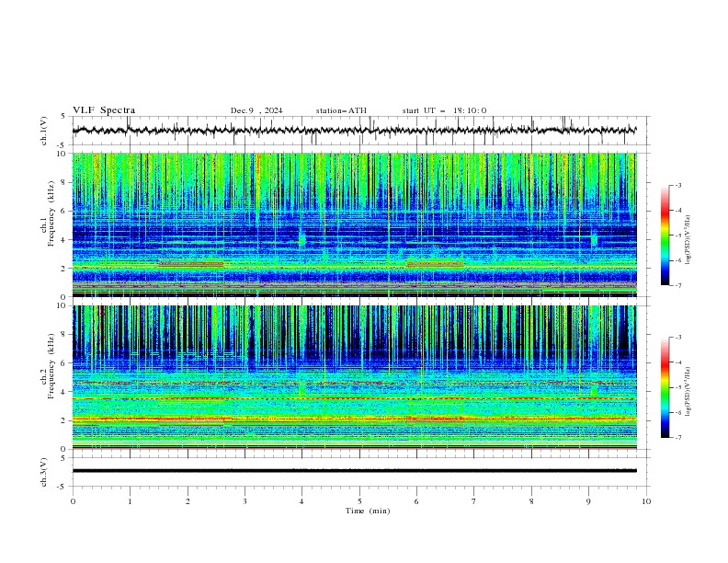Image resolution: width=728 pixels, height=563 pixels.
Task: Click the '-3' label on ch.1 colorbar
Action: (677, 185)
